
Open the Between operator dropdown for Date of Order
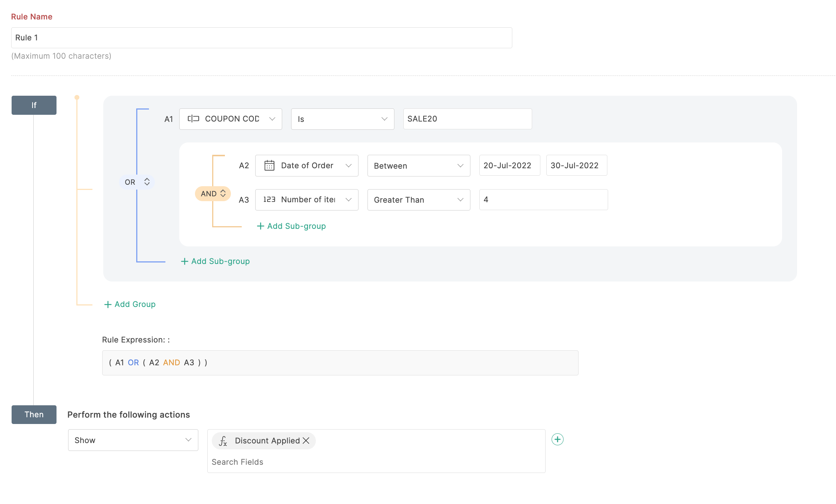pos(418,166)
